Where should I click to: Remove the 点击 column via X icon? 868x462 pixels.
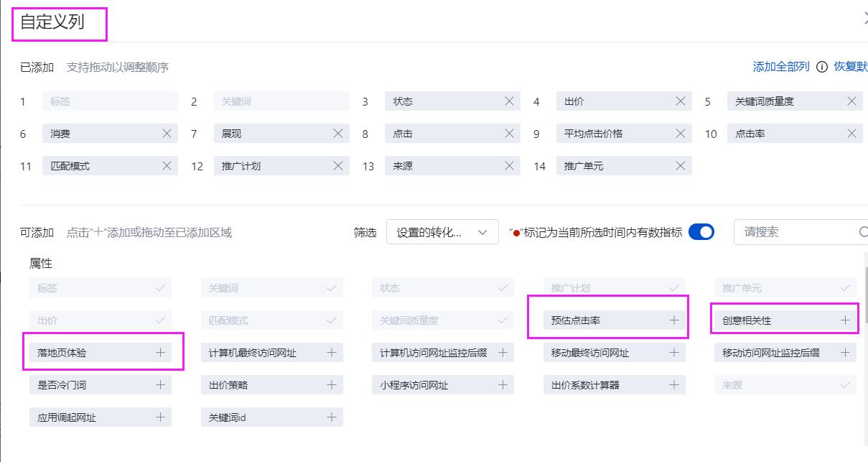[x=509, y=134]
